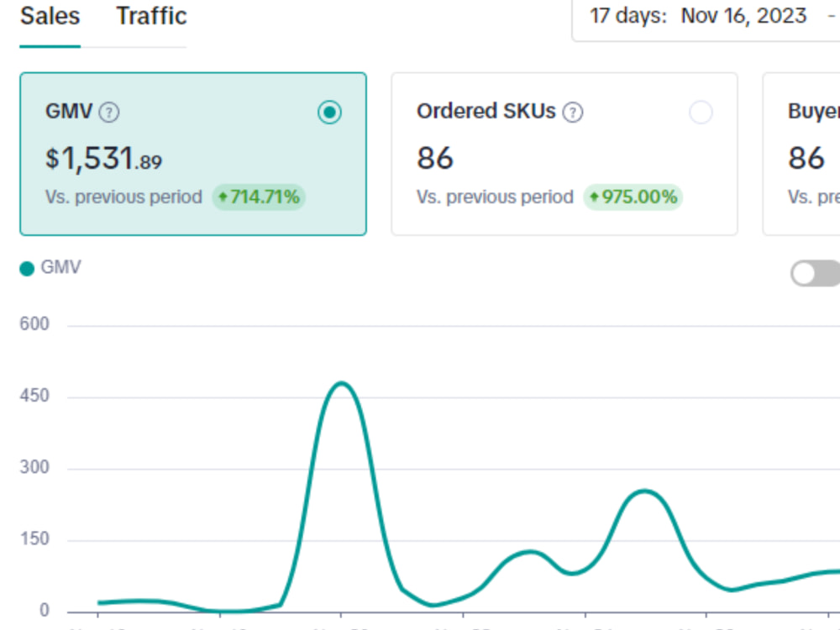This screenshot has width=840, height=630.
Task: Click the 450 y-axis label
Action: click(34, 396)
